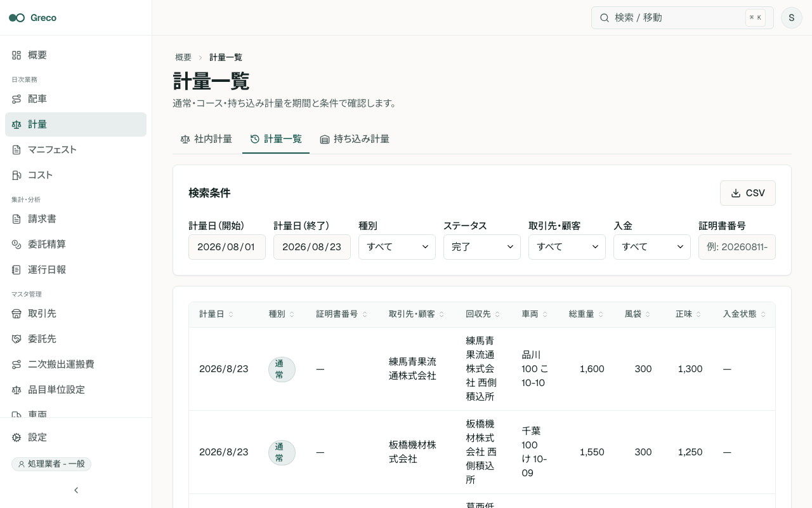Open 概要 in the sidebar
The width and height of the screenshot is (812, 508).
[75, 55]
